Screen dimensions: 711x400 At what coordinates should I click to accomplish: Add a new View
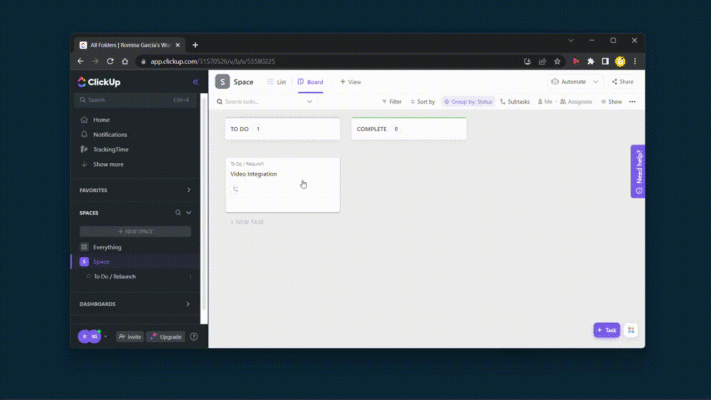(x=351, y=82)
